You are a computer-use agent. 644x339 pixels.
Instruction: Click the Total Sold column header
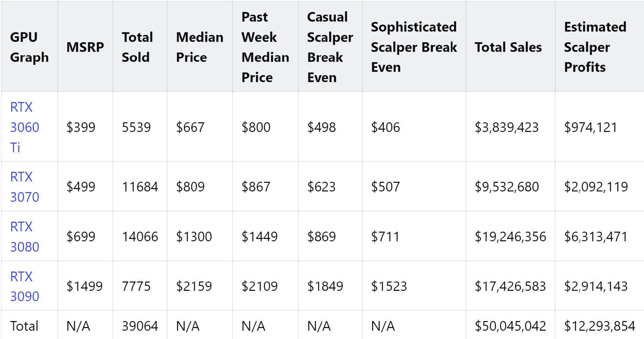(137, 47)
